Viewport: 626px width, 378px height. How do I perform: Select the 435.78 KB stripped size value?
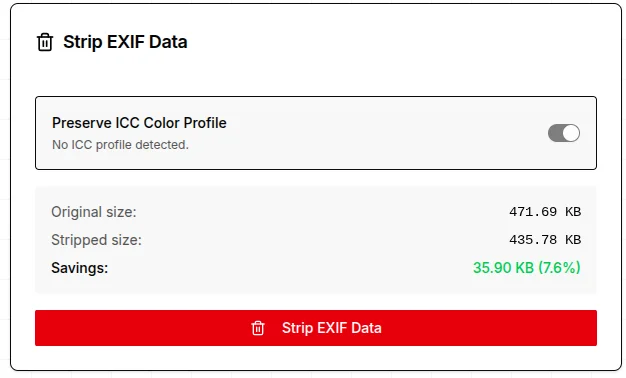[x=545, y=239]
